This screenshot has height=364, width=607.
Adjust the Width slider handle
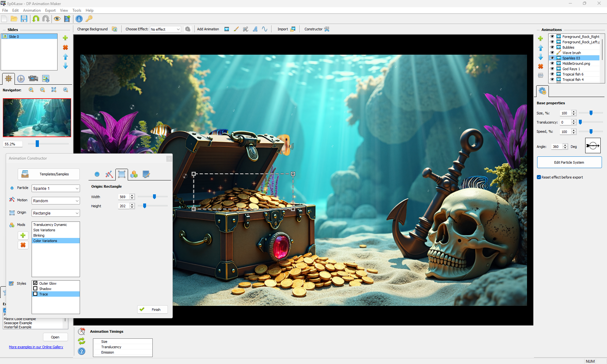click(155, 197)
